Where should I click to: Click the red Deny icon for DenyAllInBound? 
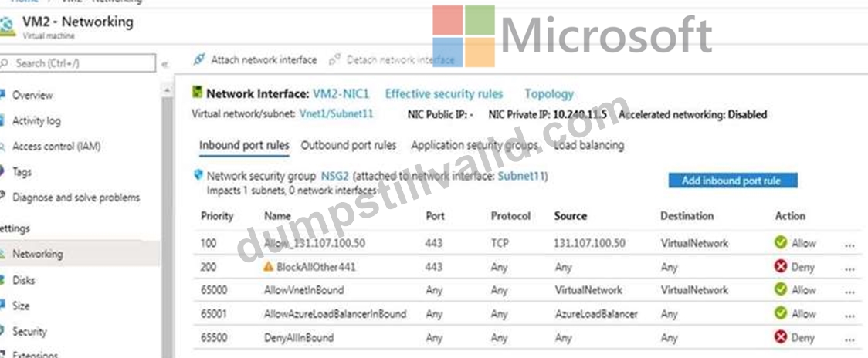click(x=781, y=337)
